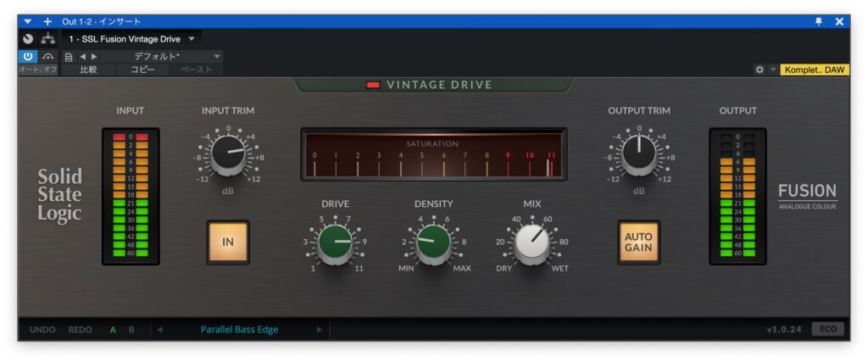Viewport: 868px width, 362px height.
Task: Click the automation mode gauge icon
Action: coord(47,56)
